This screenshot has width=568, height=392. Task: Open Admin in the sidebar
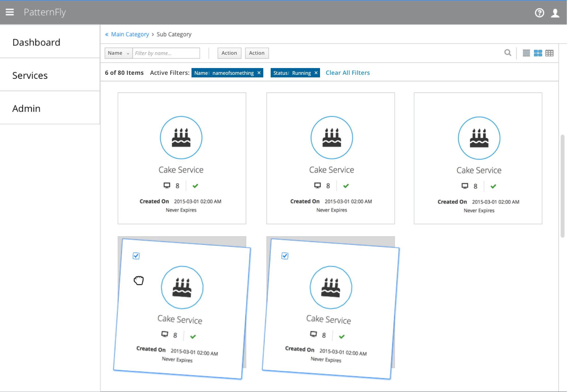[x=26, y=109]
